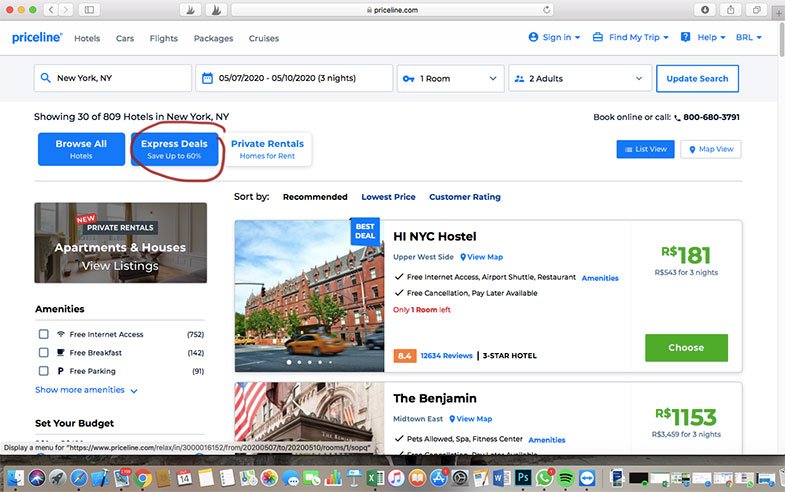Toggle the Safari sidebar button

89,10
